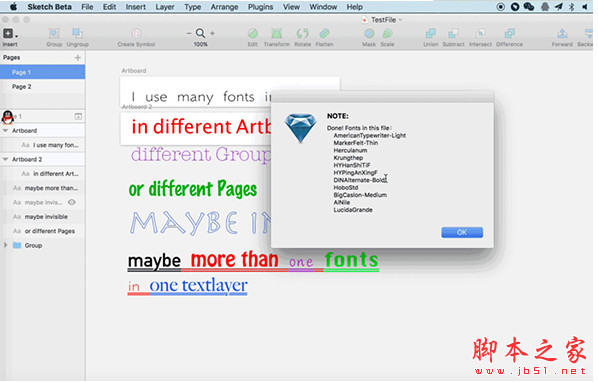Open the Arrange menu
This screenshot has height=382, width=598.
pos(224,7)
